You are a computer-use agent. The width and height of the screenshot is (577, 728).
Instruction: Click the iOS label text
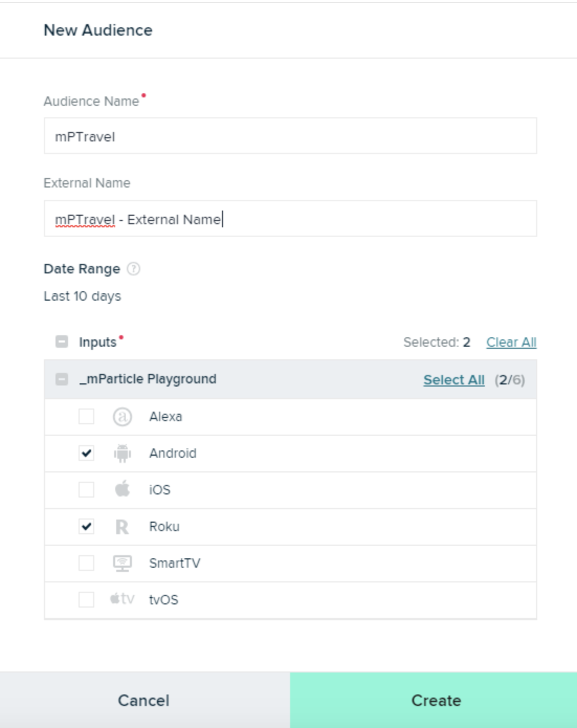click(x=160, y=490)
